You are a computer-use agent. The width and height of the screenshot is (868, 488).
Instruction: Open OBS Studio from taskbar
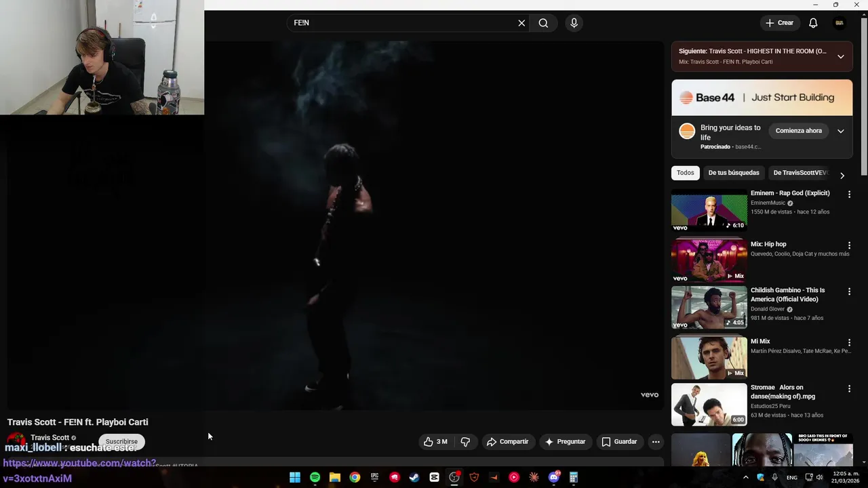click(x=454, y=477)
